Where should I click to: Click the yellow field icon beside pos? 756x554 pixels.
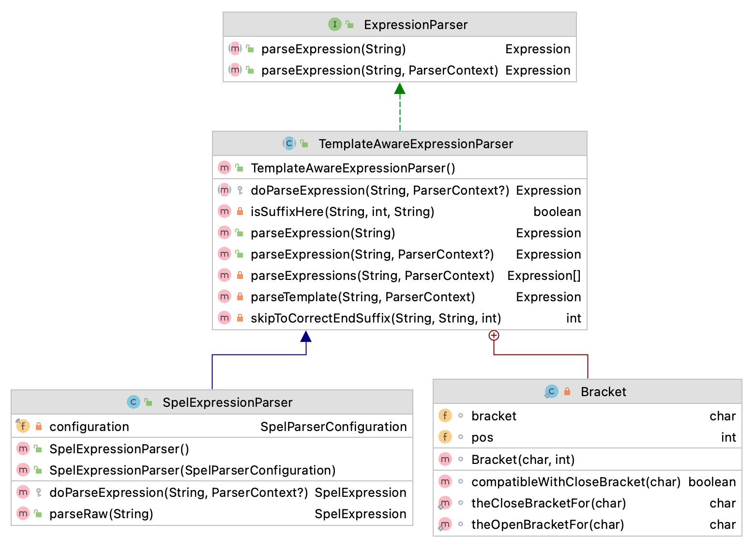click(445, 437)
